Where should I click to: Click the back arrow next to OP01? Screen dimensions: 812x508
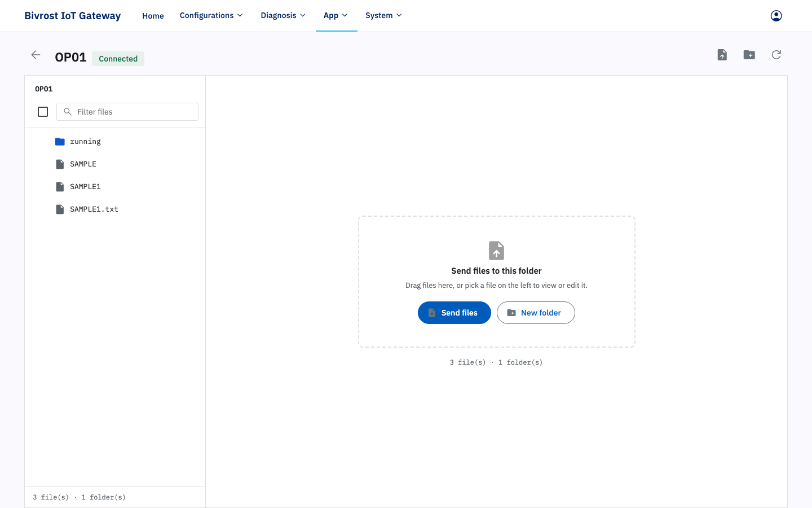[36, 55]
